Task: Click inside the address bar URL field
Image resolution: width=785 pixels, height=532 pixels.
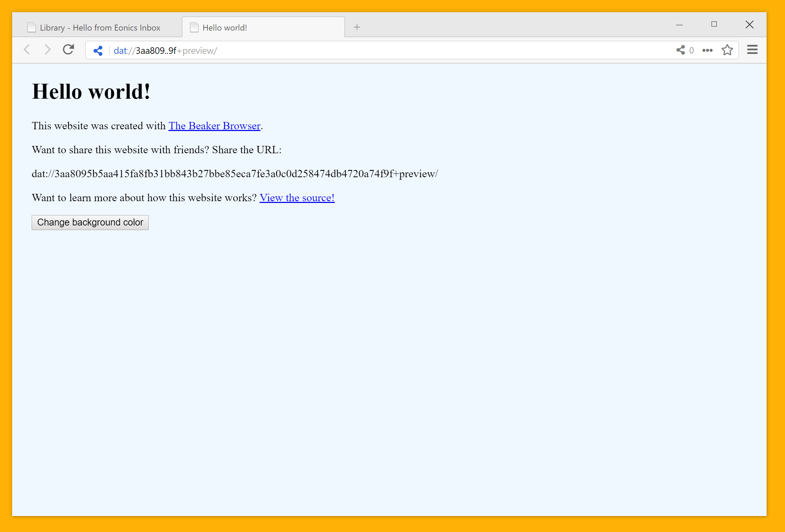Action: 243,50
